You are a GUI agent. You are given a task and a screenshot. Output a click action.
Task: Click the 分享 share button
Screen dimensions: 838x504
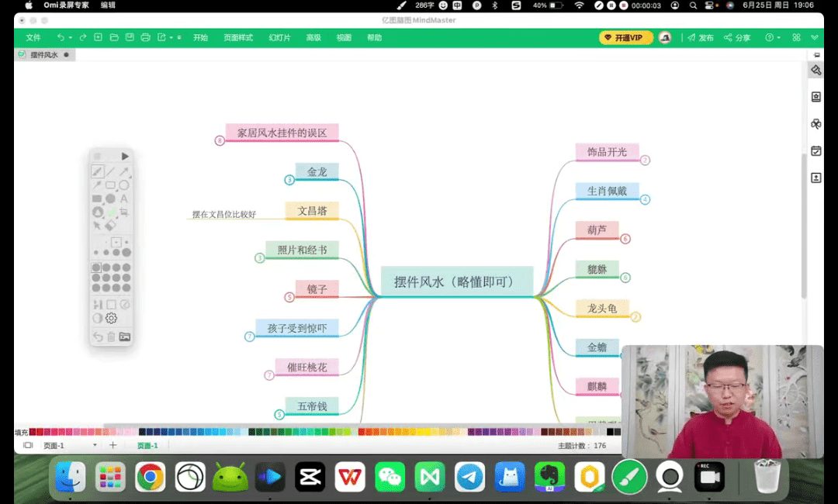click(737, 37)
